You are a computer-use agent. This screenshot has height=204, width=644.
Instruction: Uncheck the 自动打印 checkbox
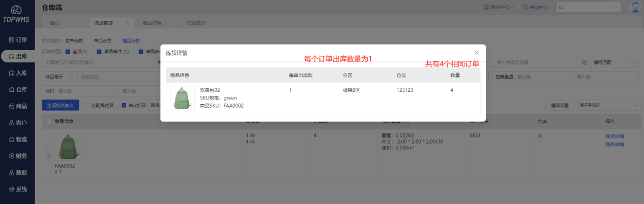pos(124,106)
